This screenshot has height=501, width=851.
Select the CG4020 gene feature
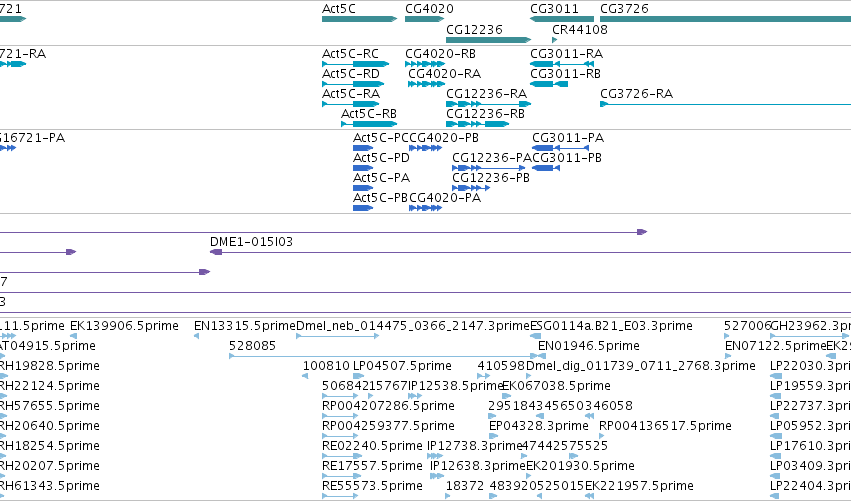[x=424, y=19]
